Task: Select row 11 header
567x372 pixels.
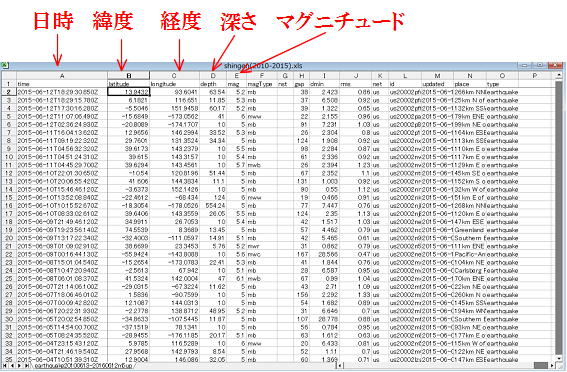Action: click(x=8, y=165)
